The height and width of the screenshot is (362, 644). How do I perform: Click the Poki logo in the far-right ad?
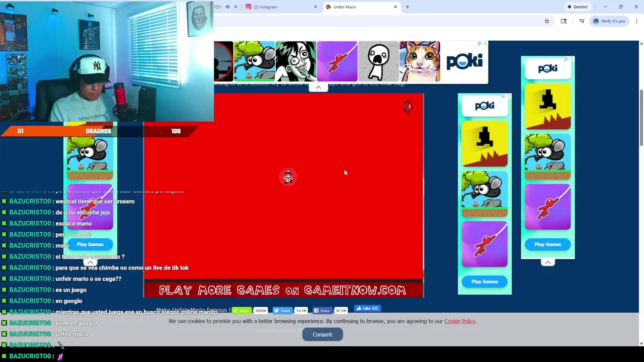pos(548,68)
